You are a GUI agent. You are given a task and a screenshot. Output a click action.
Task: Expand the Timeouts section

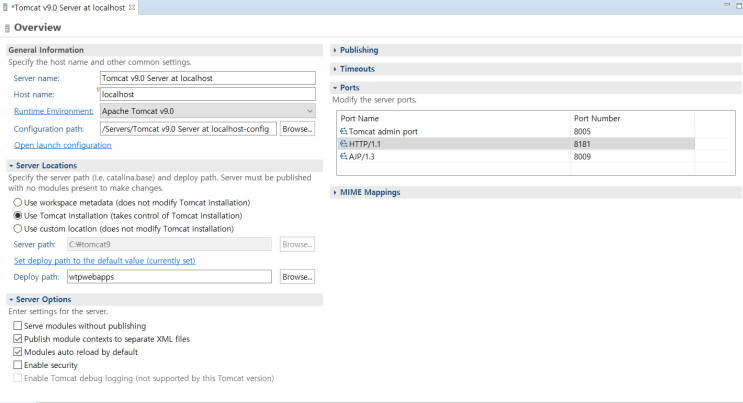[335, 69]
